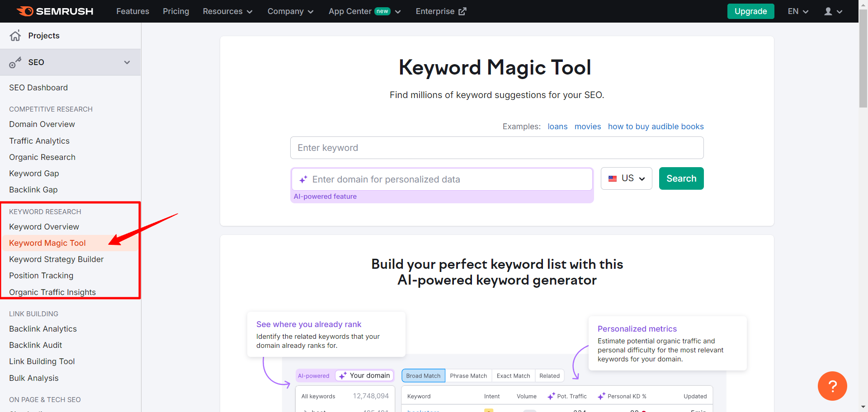Click the 'Personalized metrics' heading
868x412 pixels.
point(637,329)
